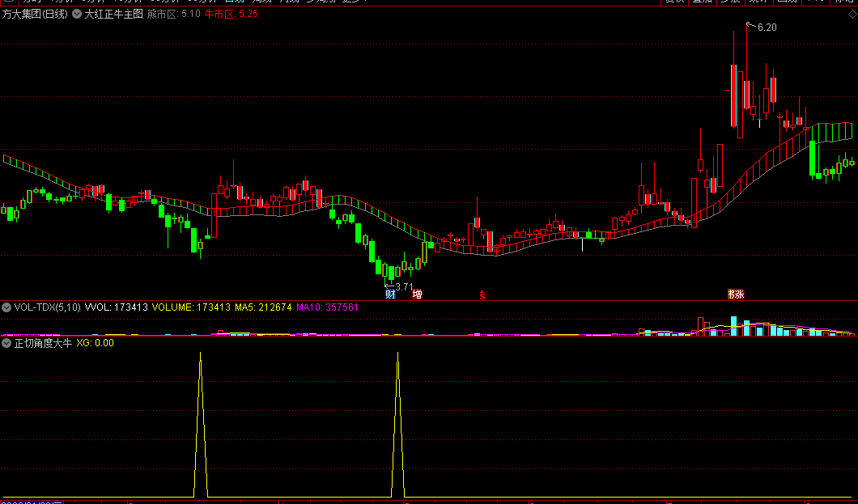The image size is (858, 504).
Task: Click the tallest cyan volume bar
Action: coord(734,326)
